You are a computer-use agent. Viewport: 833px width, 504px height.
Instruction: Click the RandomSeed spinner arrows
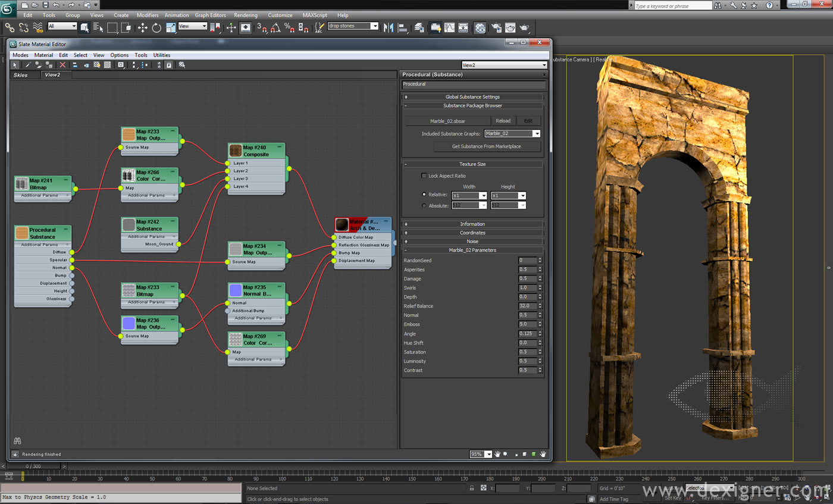coord(540,261)
